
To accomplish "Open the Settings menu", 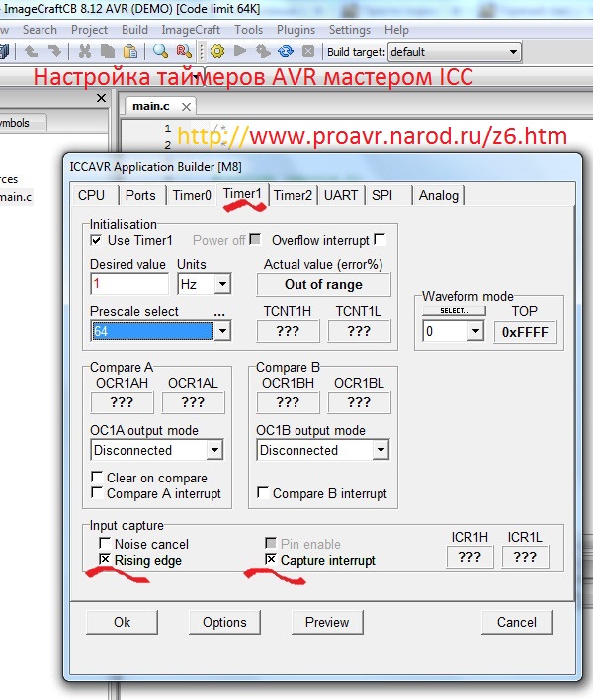I will point(350,30).
